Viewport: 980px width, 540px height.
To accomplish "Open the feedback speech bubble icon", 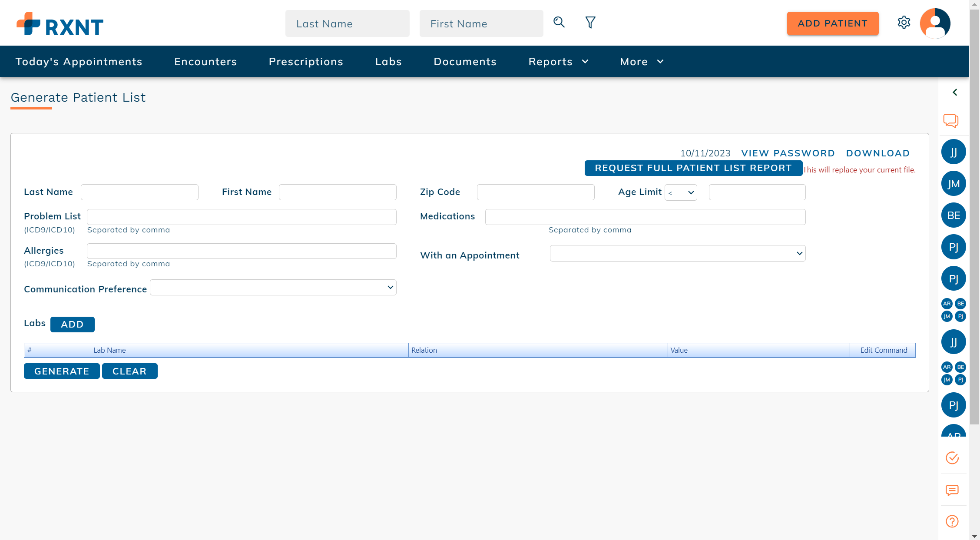I will tap(951, 490).
